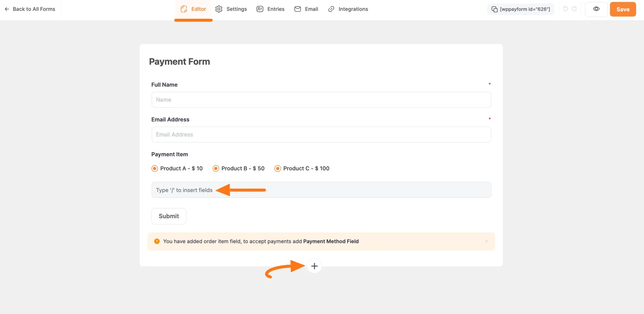Open the Entries tab
Image resolution: width=644 pixels, height=314 pixels.
(x=270, y=9)
